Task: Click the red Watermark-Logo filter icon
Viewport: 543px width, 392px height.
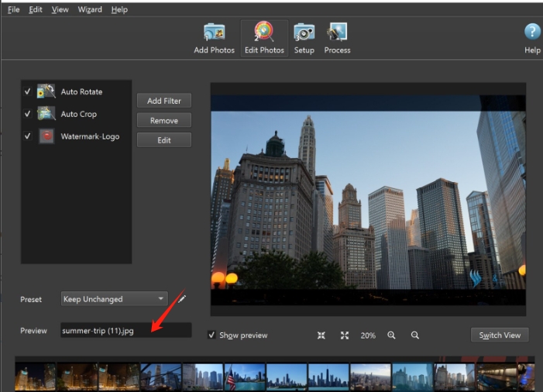Action: pyautogui.click(x=46, y=136)
